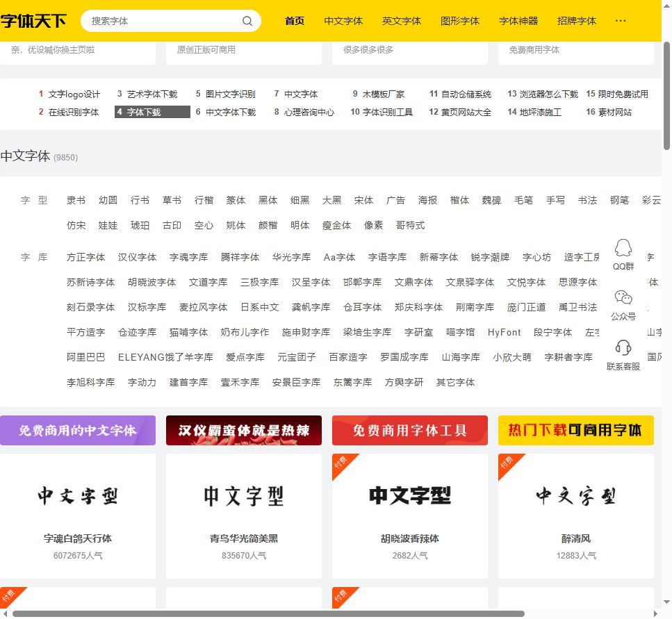Open the 醉清风 font preview
Image resolution: width=672 pixels, height=619 pixels.
[576, 496]
